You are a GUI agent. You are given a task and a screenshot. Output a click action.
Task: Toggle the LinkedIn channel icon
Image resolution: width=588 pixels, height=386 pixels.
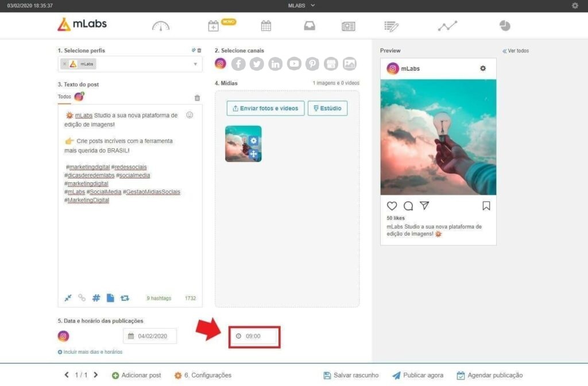coord(275,64)
